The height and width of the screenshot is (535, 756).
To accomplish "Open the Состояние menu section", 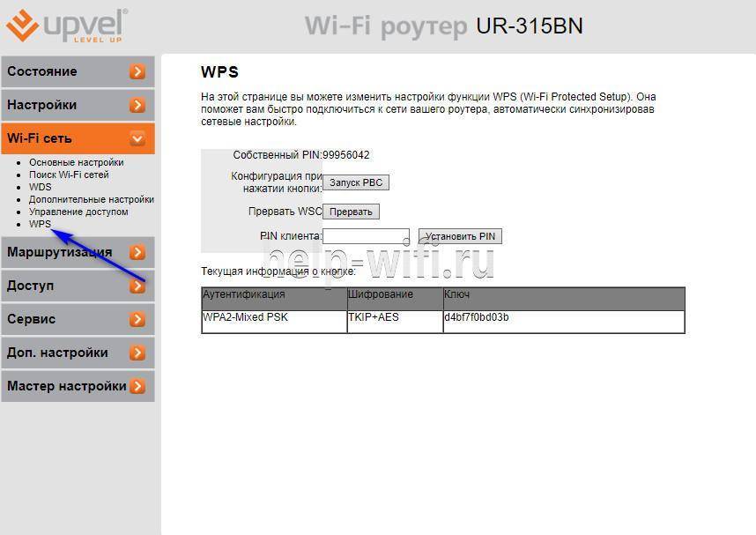I will tap(42, 71).
